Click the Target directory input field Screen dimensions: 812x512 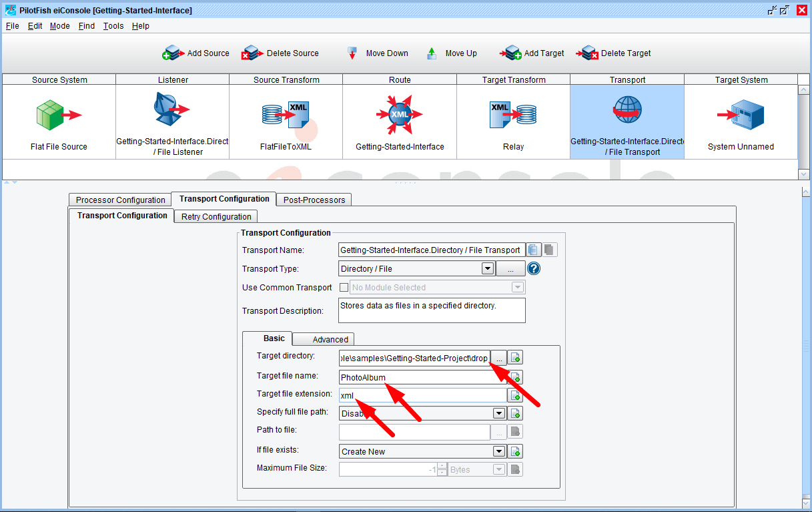(415, 358)
